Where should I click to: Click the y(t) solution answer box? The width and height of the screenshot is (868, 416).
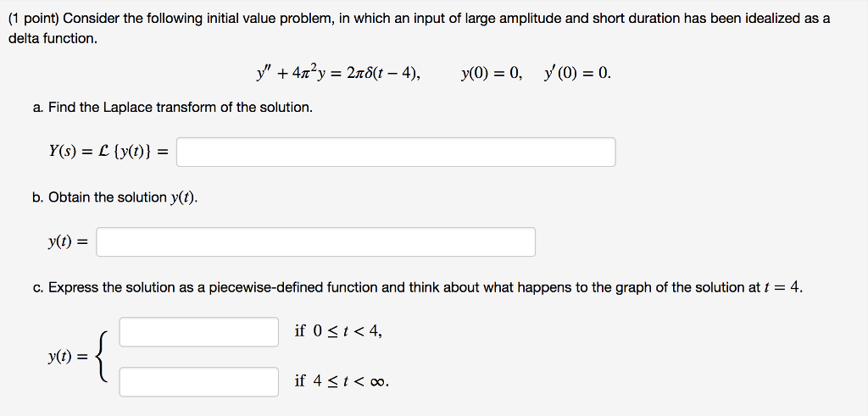(x=315, y=241)
